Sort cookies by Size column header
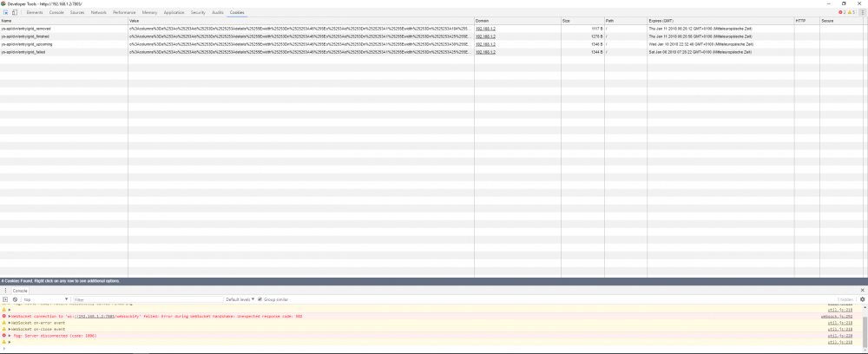868x354 pixels. pyautogui.click(x=583, y=21)
